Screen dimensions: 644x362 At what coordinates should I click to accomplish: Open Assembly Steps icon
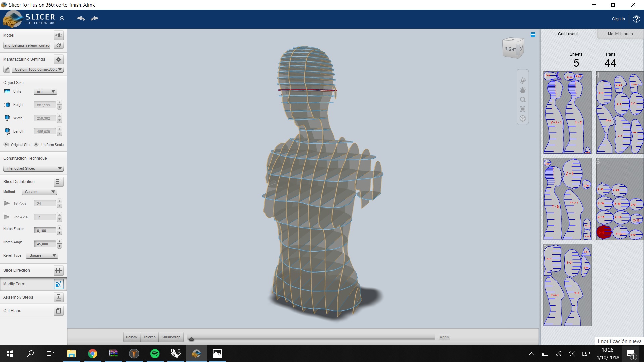58,297
